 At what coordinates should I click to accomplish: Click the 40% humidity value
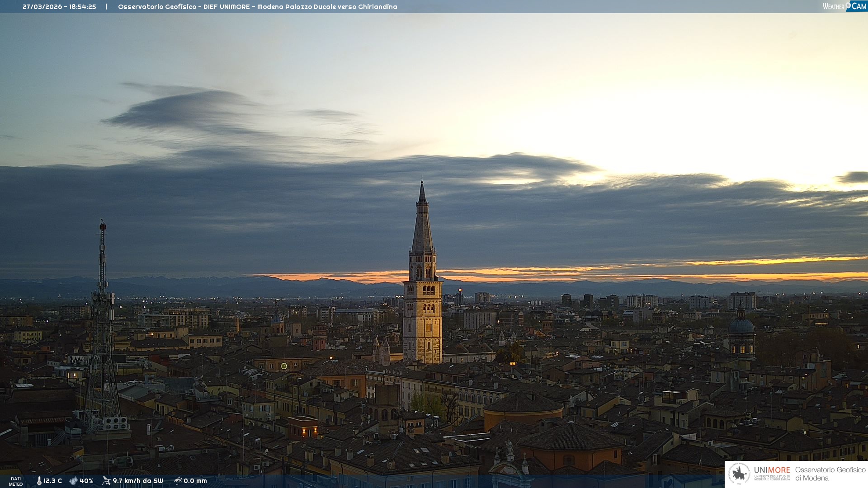(x=86, y=481)
